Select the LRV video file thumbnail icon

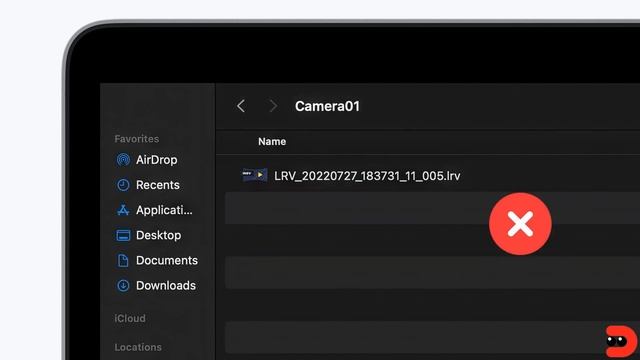click(255, 175)
